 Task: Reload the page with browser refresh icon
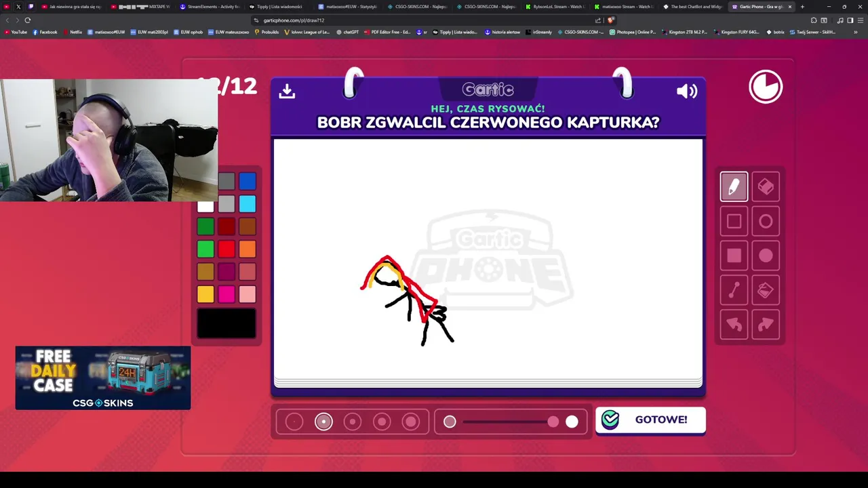(x=28, y=20)
